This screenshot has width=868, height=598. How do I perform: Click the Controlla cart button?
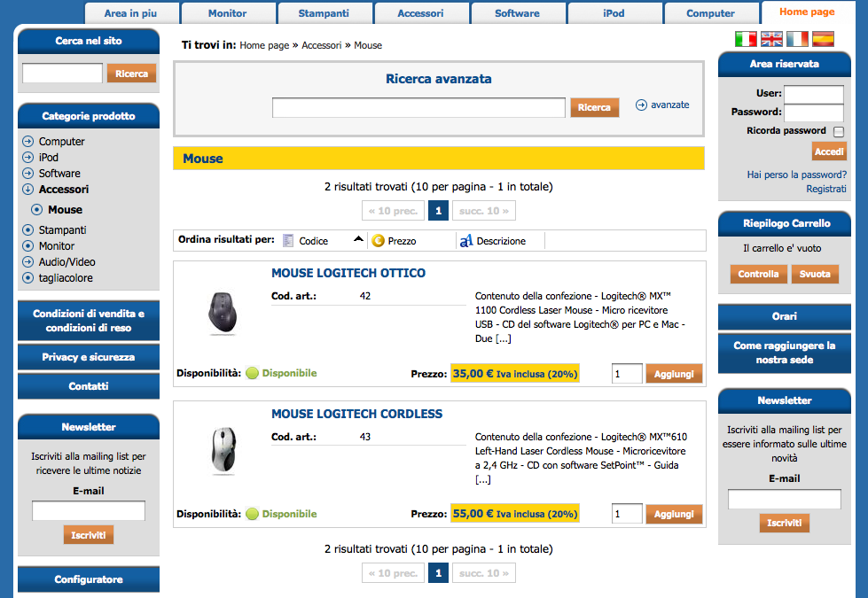point(758,274)
